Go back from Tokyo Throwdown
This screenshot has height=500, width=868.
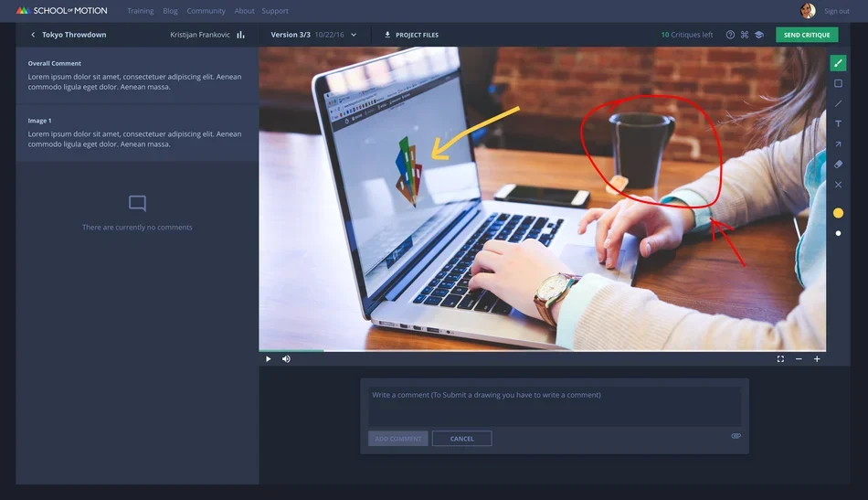point(33,35)
